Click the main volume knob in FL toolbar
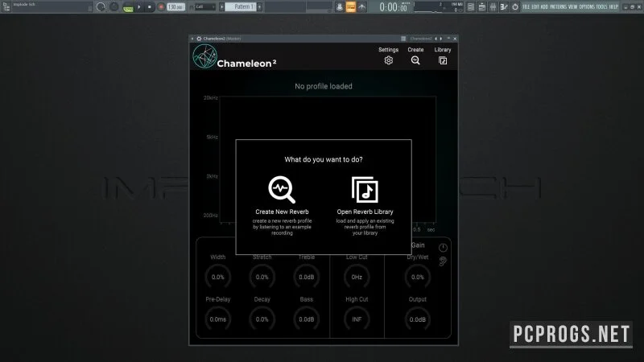This screenshot has width=644, height=362. point(101,7)
